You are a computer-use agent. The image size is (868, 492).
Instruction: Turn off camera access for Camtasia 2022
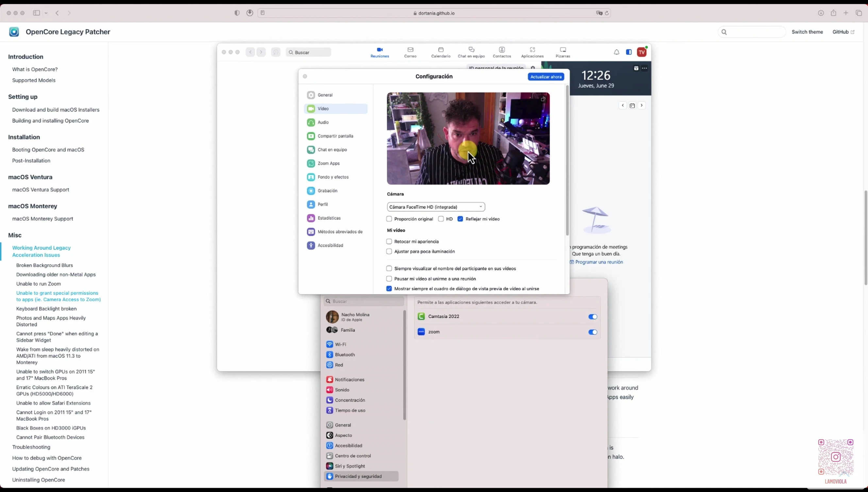tap(593, 317)
